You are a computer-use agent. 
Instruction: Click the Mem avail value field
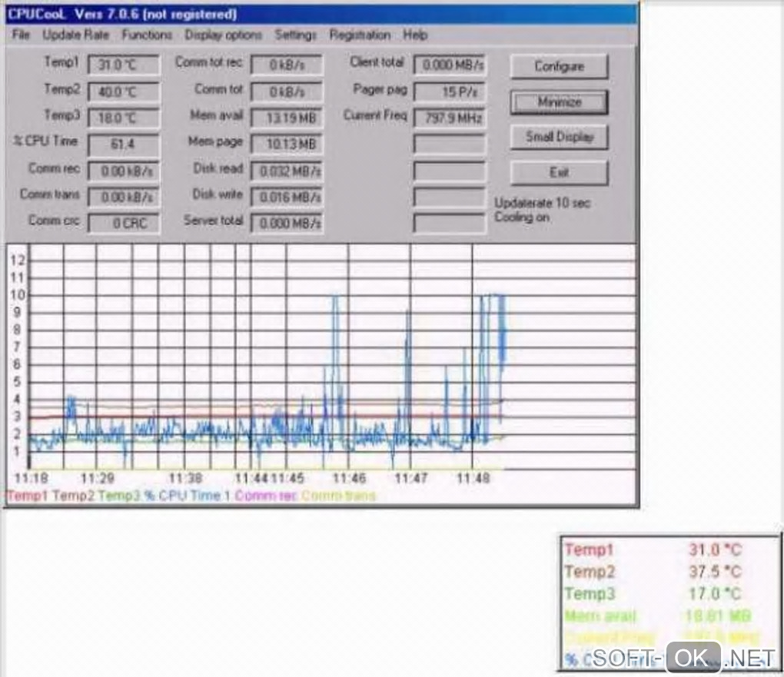pyautogui.click(x=287, y=118)
